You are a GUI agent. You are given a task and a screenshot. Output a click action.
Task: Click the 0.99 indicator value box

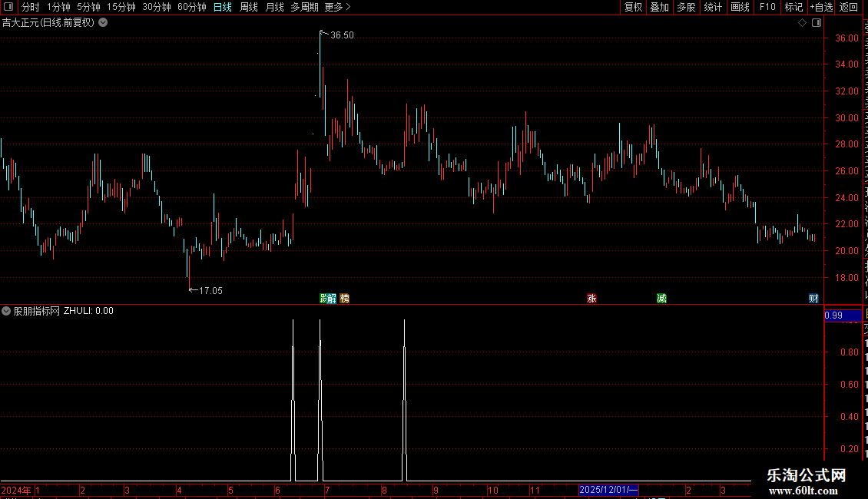pyautogui.click(x=843, y=316)
